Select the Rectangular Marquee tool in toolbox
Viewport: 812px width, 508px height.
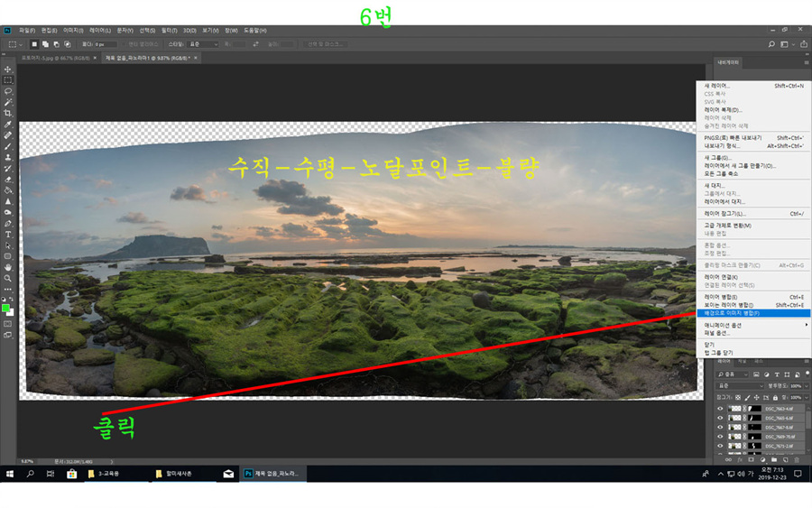click(8, 80)
